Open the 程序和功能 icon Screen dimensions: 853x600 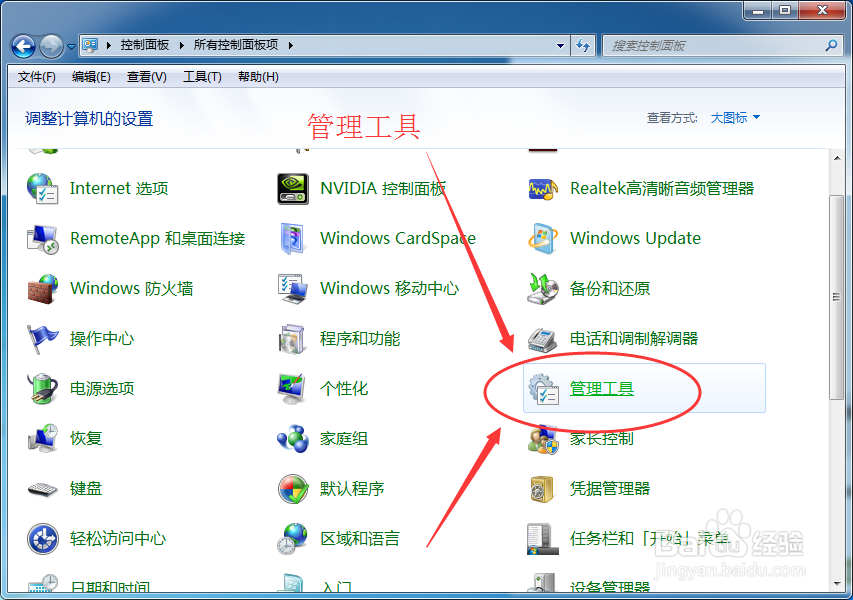point(293,339)
